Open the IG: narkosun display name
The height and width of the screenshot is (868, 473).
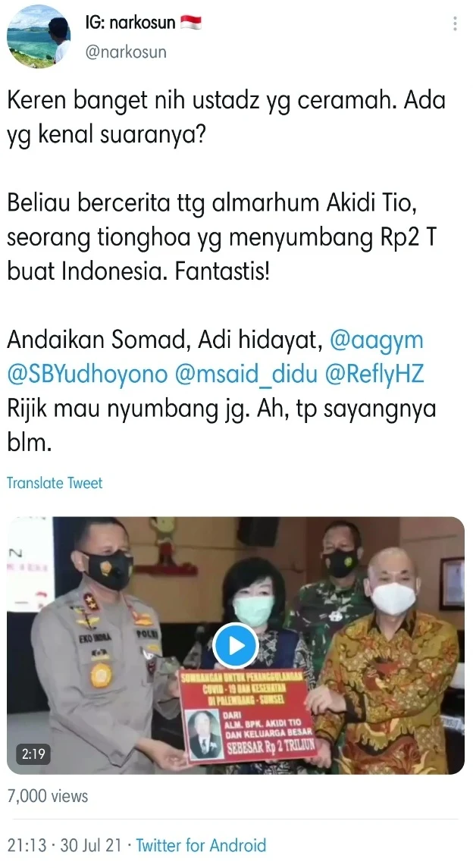pyautogui.click(x=130, y=23)
